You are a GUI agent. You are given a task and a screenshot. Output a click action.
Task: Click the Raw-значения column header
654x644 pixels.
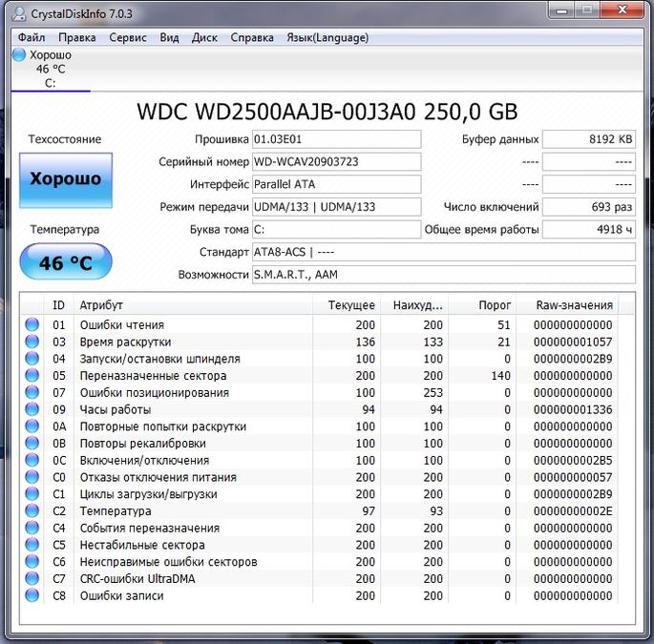[x=567, y=305]
